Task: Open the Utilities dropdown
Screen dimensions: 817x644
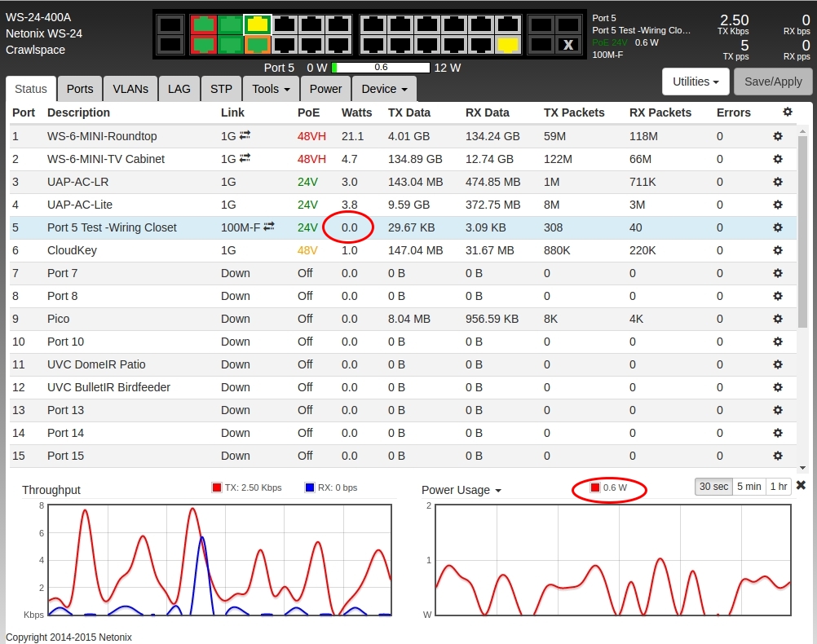Action: point(696,82)
